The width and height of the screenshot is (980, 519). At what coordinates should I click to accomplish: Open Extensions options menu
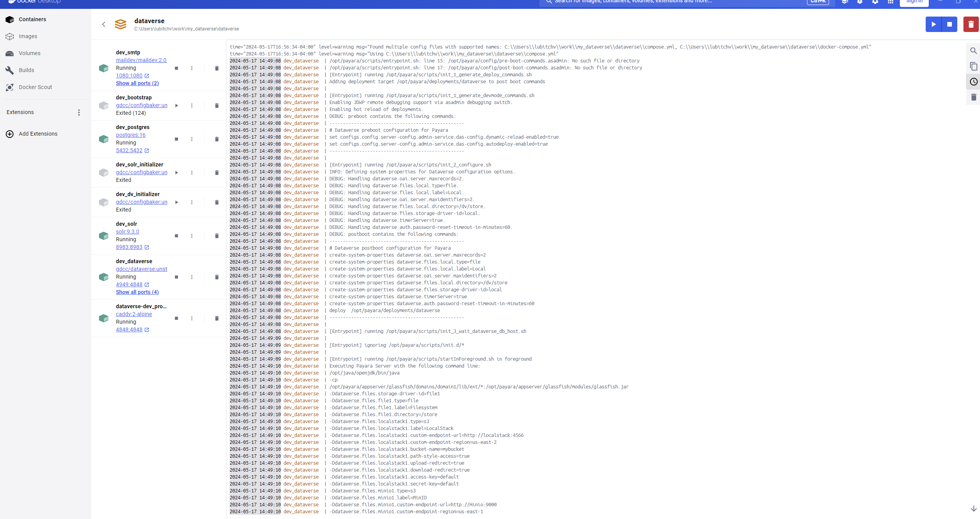tap(79, 113)
